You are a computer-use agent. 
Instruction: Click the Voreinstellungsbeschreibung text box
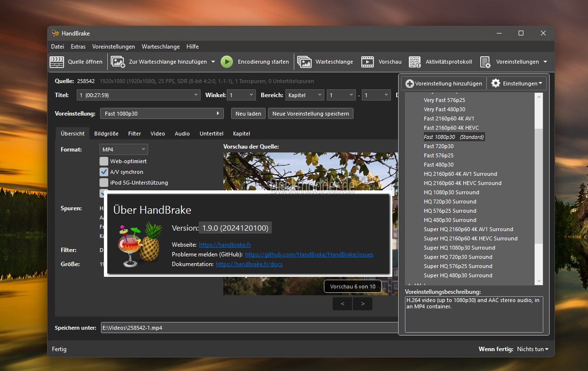click(x=474, y=314)
